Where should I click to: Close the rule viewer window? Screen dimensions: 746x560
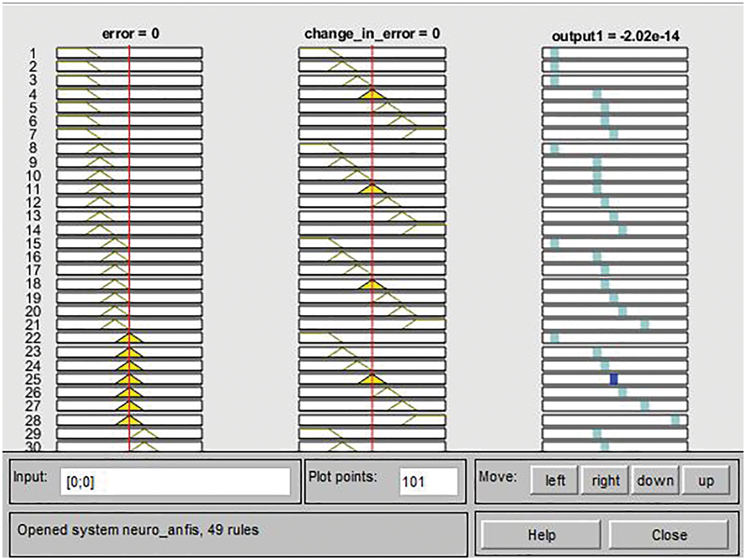tap(669, 535)
